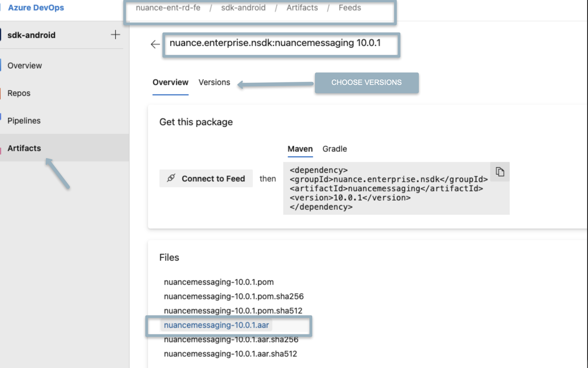Click the copy to clipboard icon
The image size is (588, 368).
coord(500,172)
